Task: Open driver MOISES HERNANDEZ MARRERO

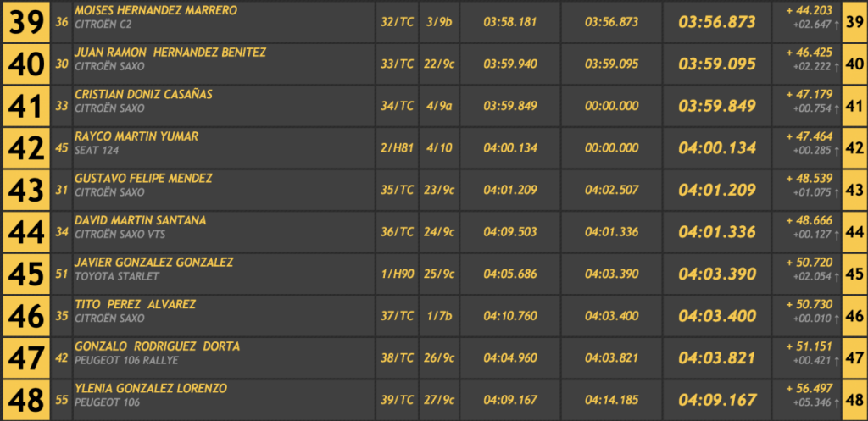Action: pos(156,10)
